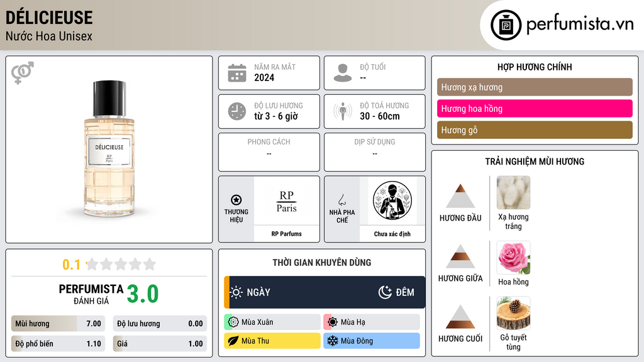Select the Hoa hồng rose note image
644x362 pixels.
pos(513,258)
